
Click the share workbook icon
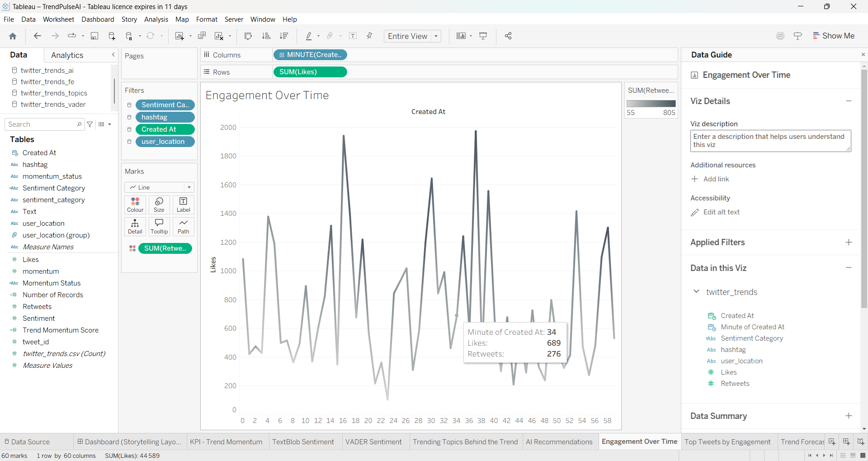[508, 36]
